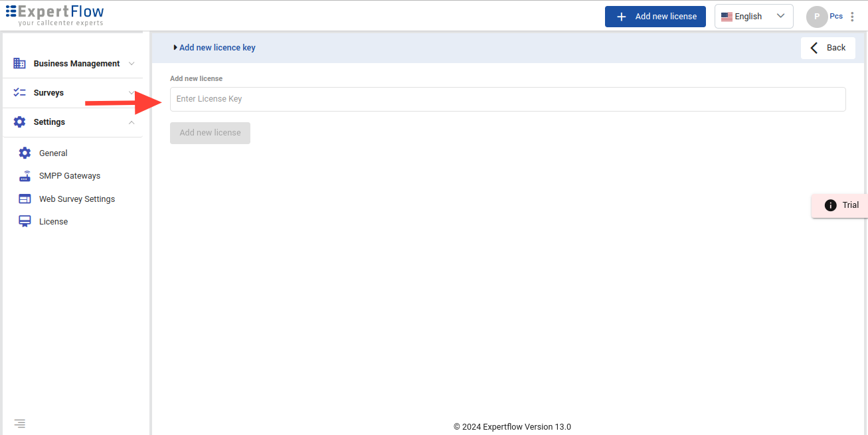Click the user avatar labeled P

coord(816,17)
